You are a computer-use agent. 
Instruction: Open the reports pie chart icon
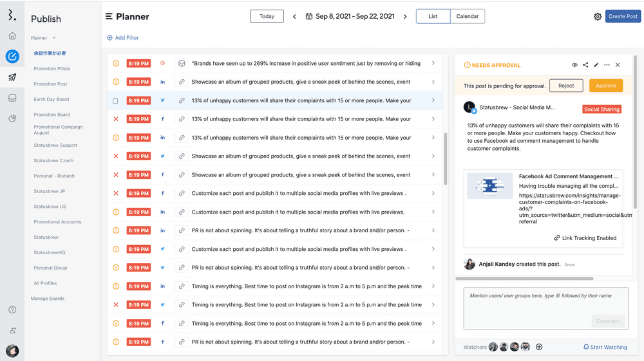[12, 118]
